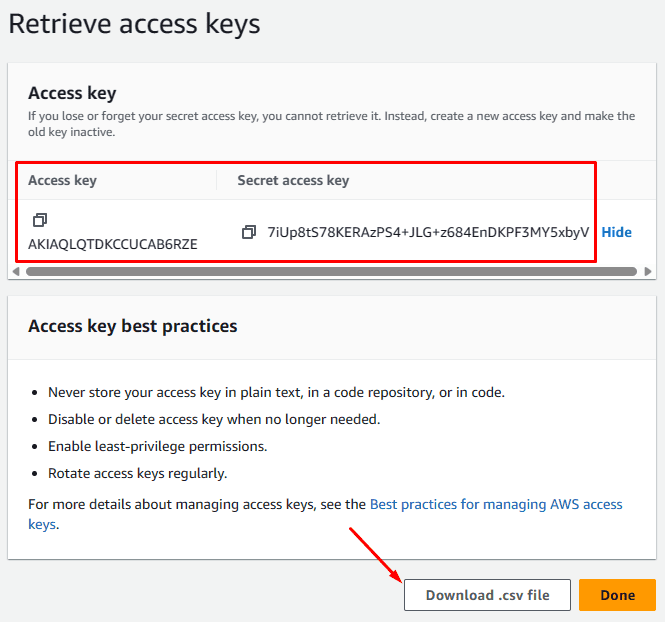Click the right arrow of horizontal scrollbar
665x622 pixels.
click(x=648, y=271)
